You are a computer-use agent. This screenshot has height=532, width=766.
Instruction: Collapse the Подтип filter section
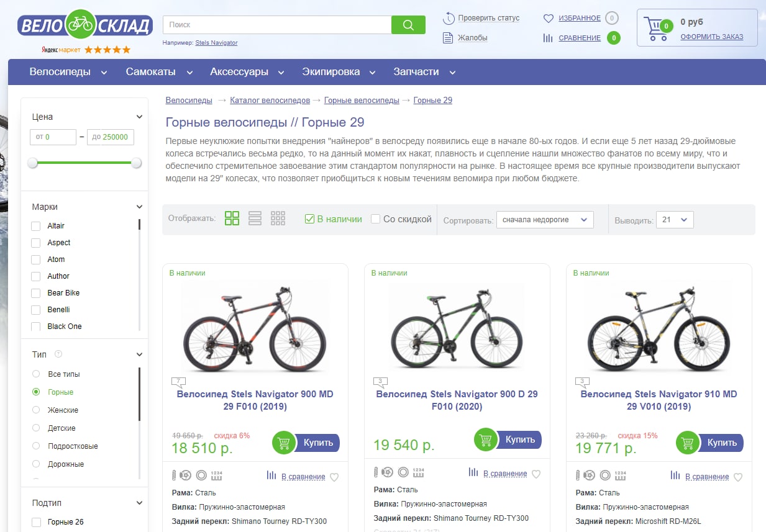pos(140,503)
